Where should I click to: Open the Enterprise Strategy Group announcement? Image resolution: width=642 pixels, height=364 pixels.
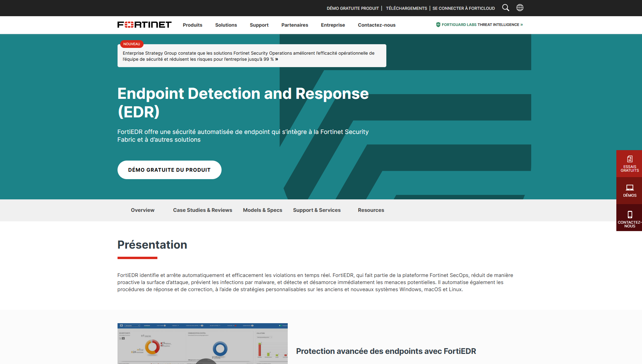point(249,56)
